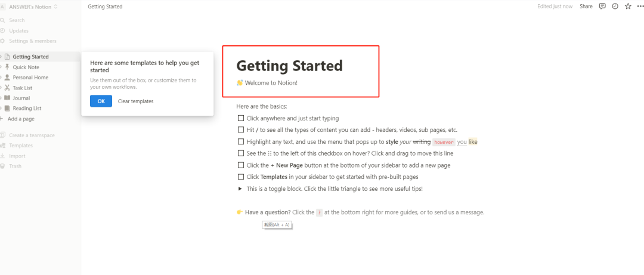Check the 'Hit / to see all types' checkbox
Screen dimensions: 644x275
[241, 129]
